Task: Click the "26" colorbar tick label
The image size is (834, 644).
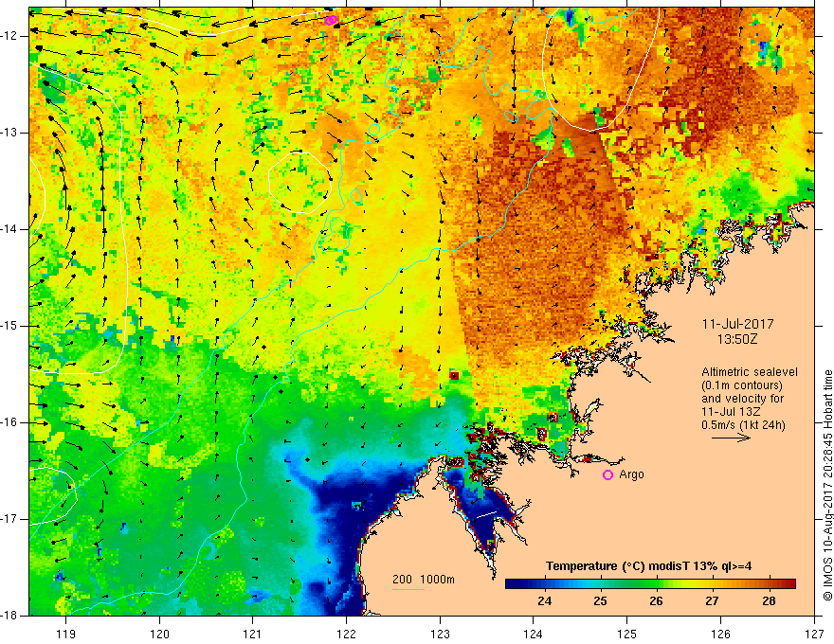Action: [657, 601]
